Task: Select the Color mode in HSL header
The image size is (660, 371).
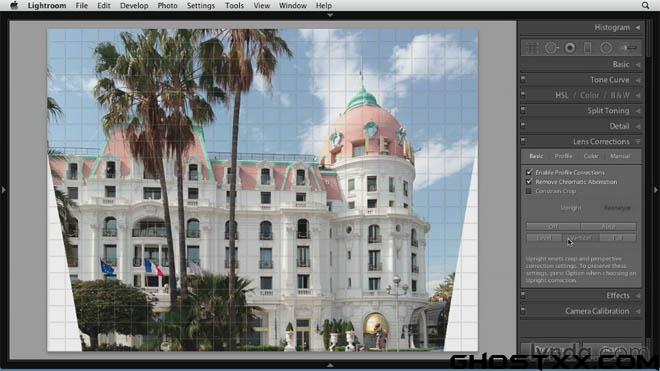Action: point(589,95)
